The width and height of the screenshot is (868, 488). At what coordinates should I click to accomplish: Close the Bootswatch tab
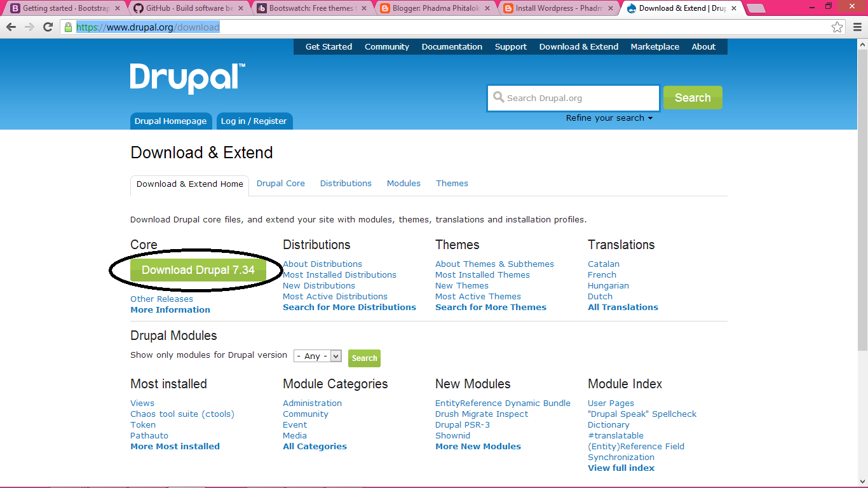[x=363, y=8]
